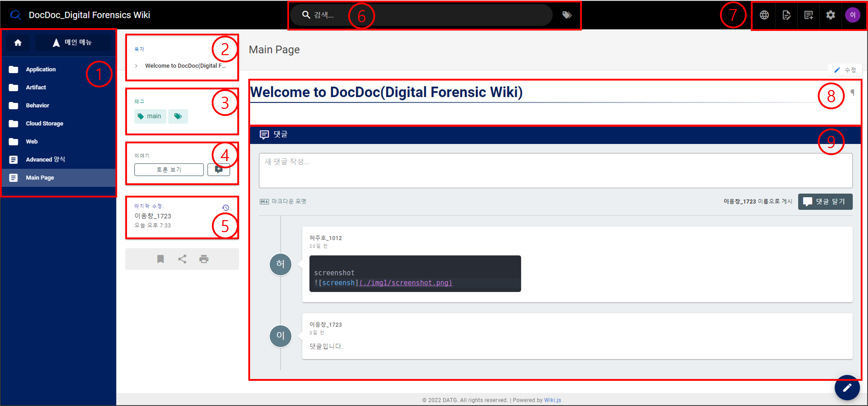Click the floating pencil edit button
This screenshot has height=406, width=868.
pyautogui.click(x=847, y=388)
